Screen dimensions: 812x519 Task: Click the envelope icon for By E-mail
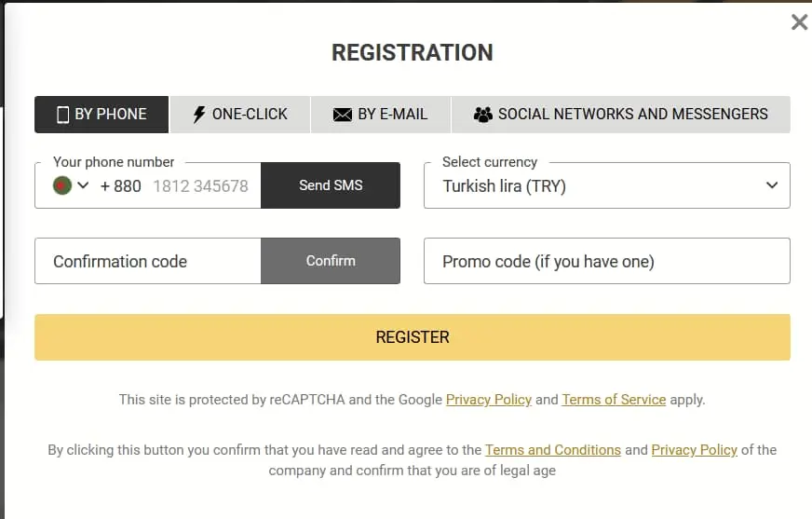pyautogui.click(x=342, y=115)
